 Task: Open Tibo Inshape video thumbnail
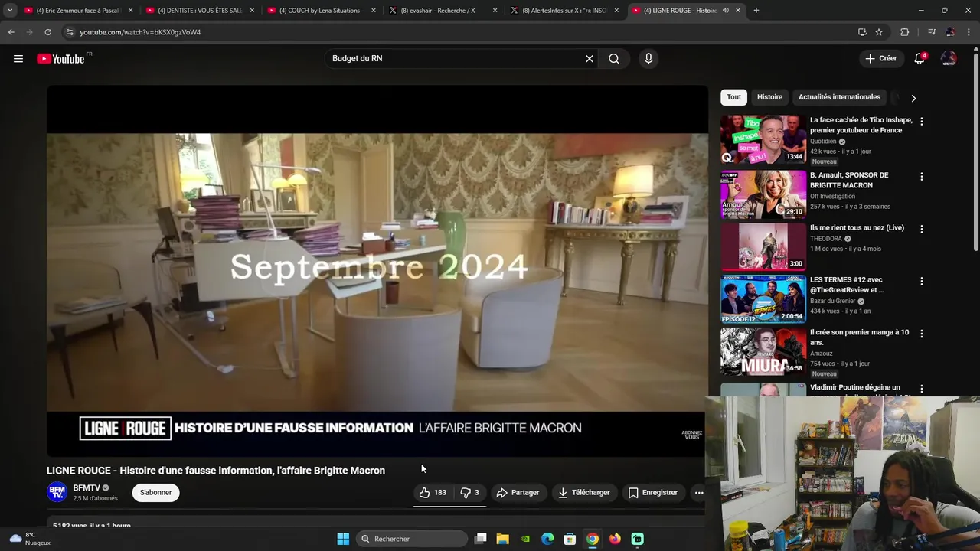tap(763, 139)
